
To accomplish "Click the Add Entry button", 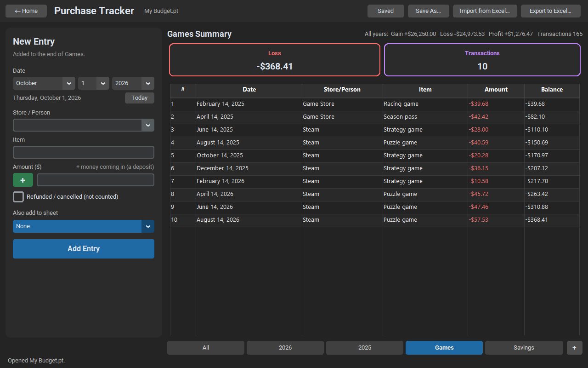I will 84,249.
